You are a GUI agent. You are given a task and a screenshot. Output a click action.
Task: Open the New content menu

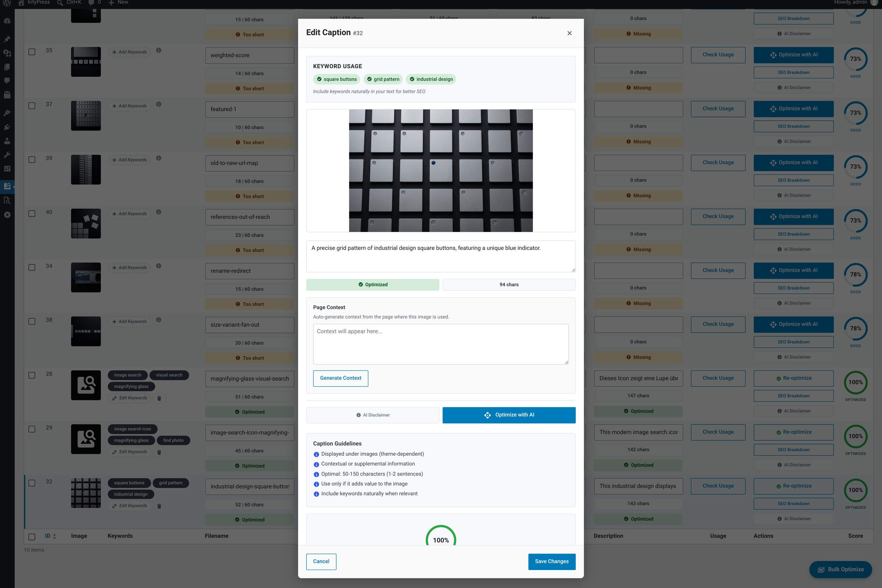click(x=118, y=3)
